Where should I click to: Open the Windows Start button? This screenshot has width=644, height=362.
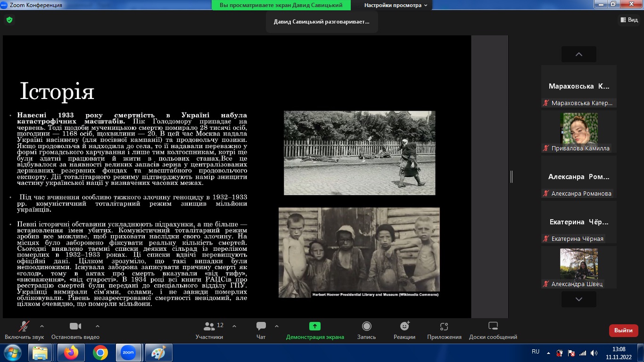[12, 353]
